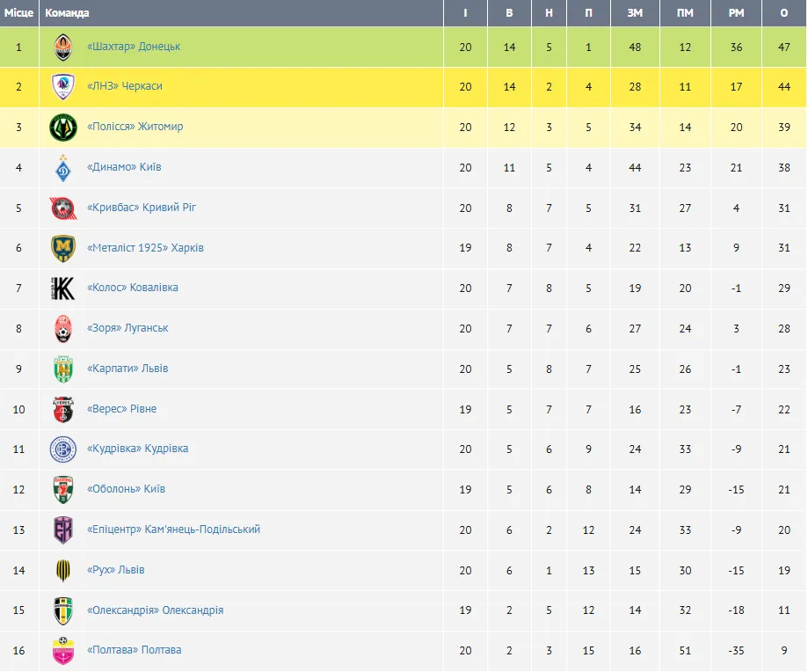Click the Zorya Luhansk club emblem

(63, 329)
